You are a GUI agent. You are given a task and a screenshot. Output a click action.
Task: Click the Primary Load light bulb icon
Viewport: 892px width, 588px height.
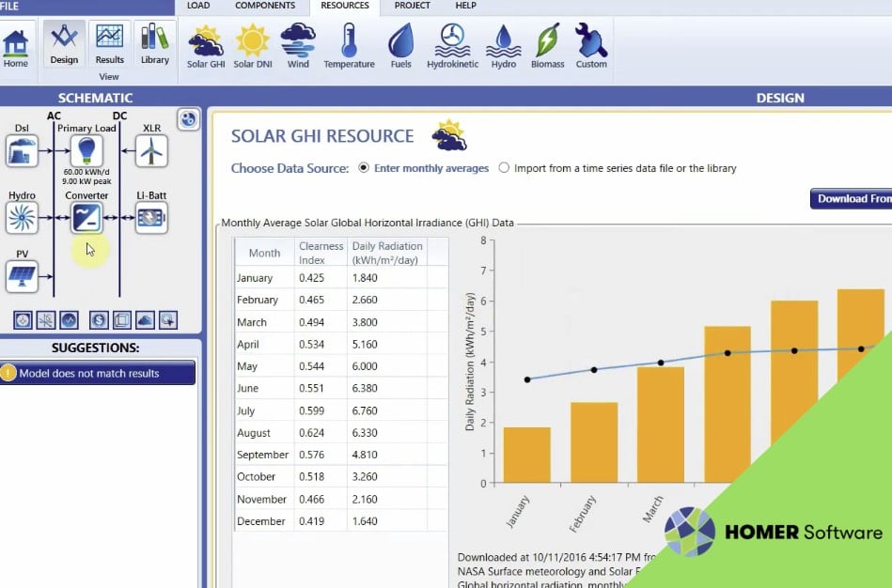click(86, 150)
